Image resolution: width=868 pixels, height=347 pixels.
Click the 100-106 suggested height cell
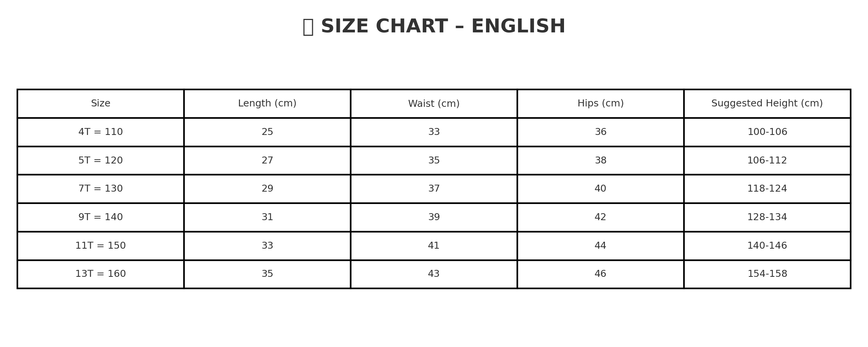click(x=767, y=132)
